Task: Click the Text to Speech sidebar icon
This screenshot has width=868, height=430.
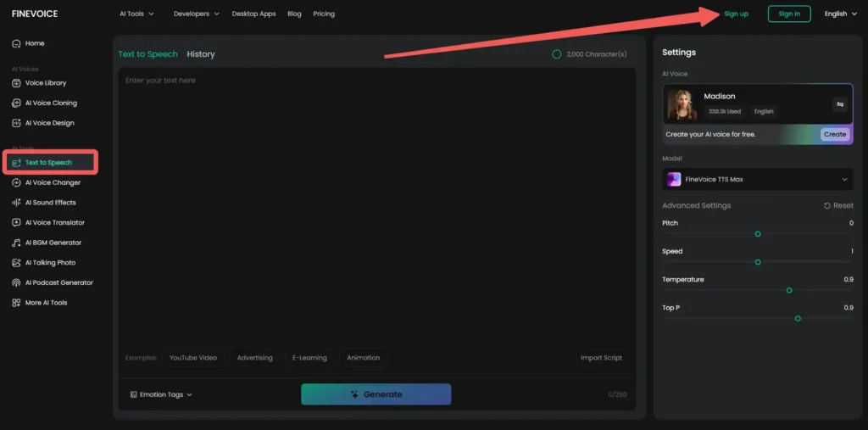Action: (x=16, y=163)
